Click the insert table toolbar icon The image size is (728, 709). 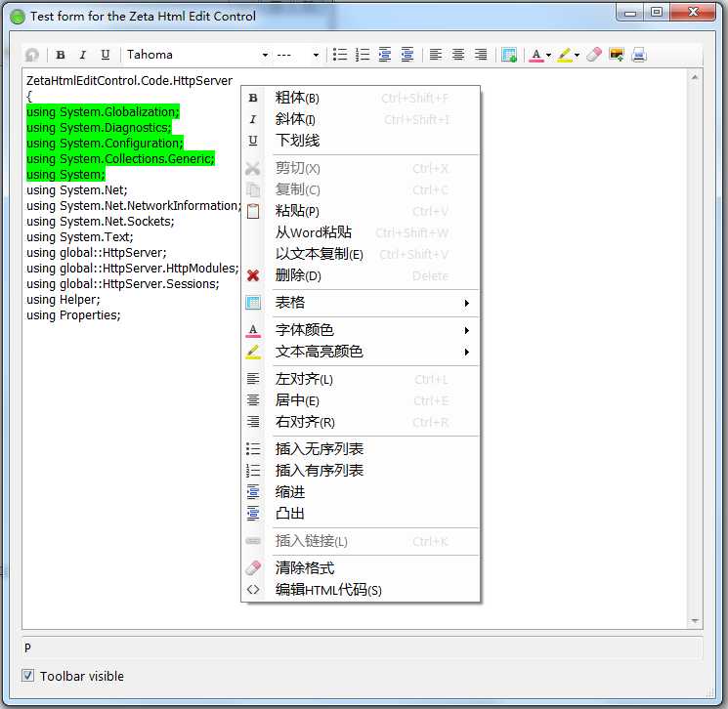tap(509, 55)
